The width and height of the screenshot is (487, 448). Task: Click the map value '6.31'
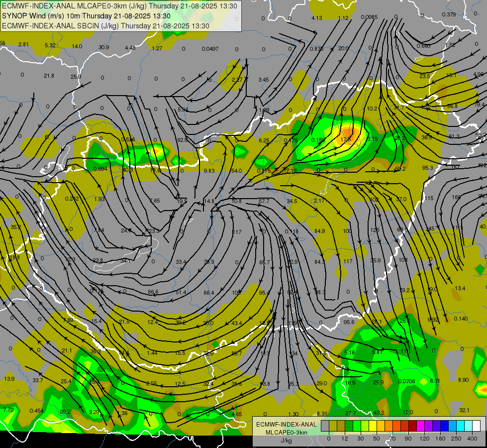coord(435,380)
